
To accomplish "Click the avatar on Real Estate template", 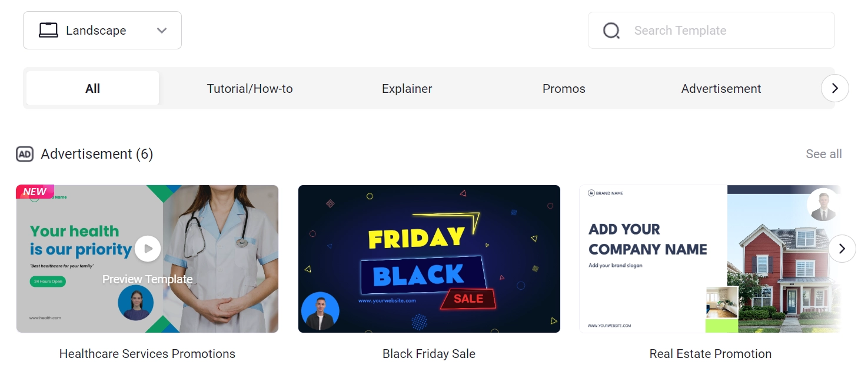I will (823, 205).
